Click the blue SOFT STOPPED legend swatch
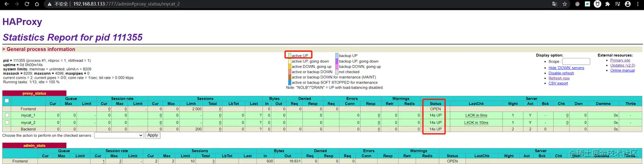Viewport: 644px width, 164px height. tap(290, 82)
